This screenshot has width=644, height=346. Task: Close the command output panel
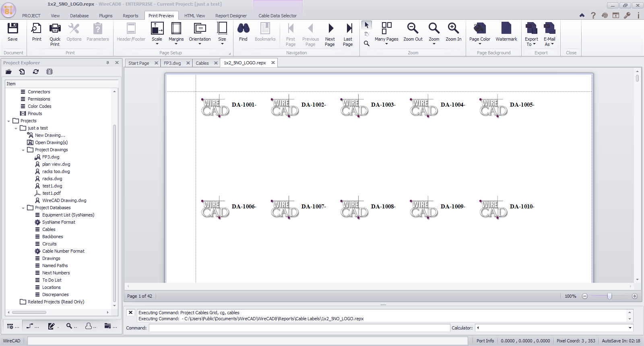130,312
